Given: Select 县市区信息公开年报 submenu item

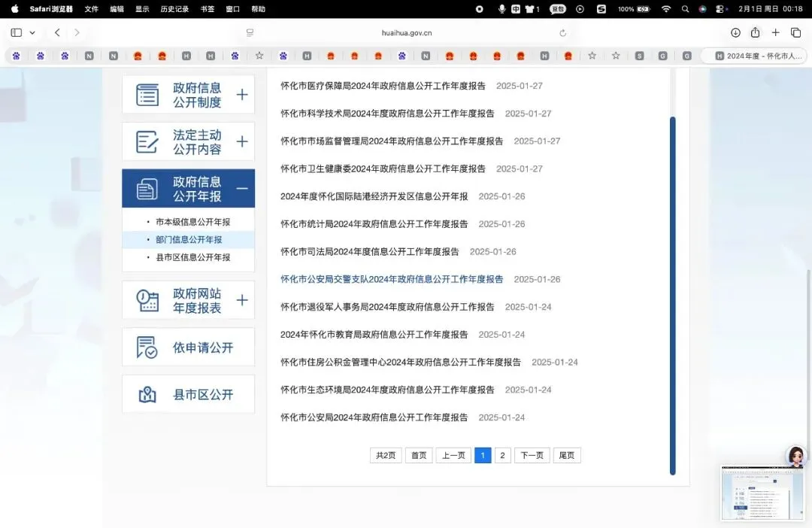Looking at the screenshot, I should (x=193, y=257).
